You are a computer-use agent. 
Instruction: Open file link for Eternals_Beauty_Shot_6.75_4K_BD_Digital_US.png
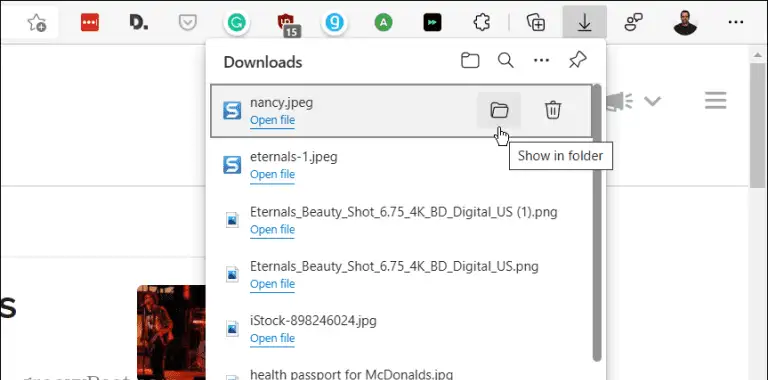[x=272, y=285]
